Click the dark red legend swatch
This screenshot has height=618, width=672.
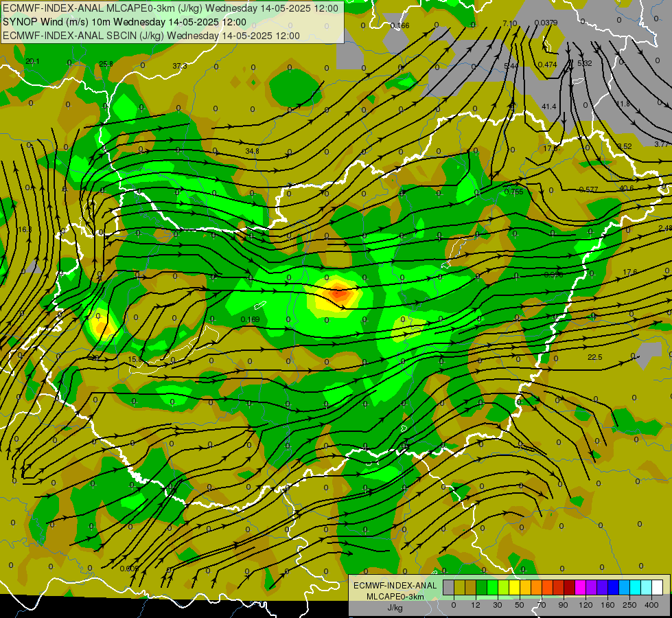click(569, 588)
